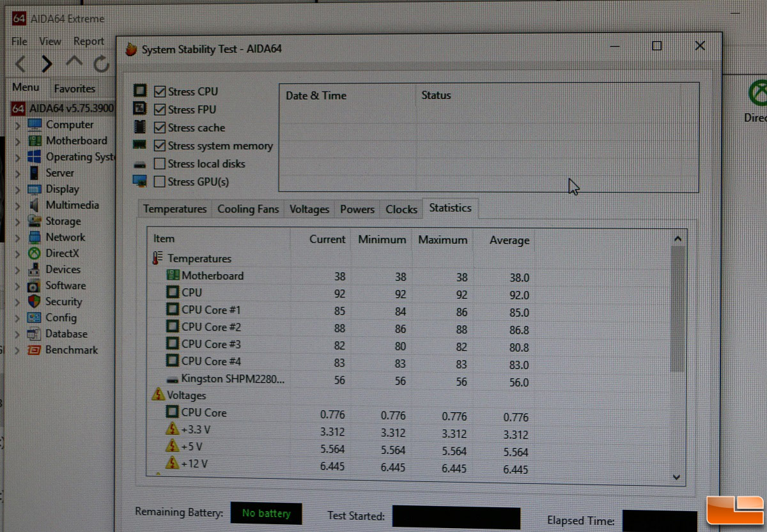Click the AIDA64 back navigation arrow
Screen dimensions: 767x532
pos(20,63)
